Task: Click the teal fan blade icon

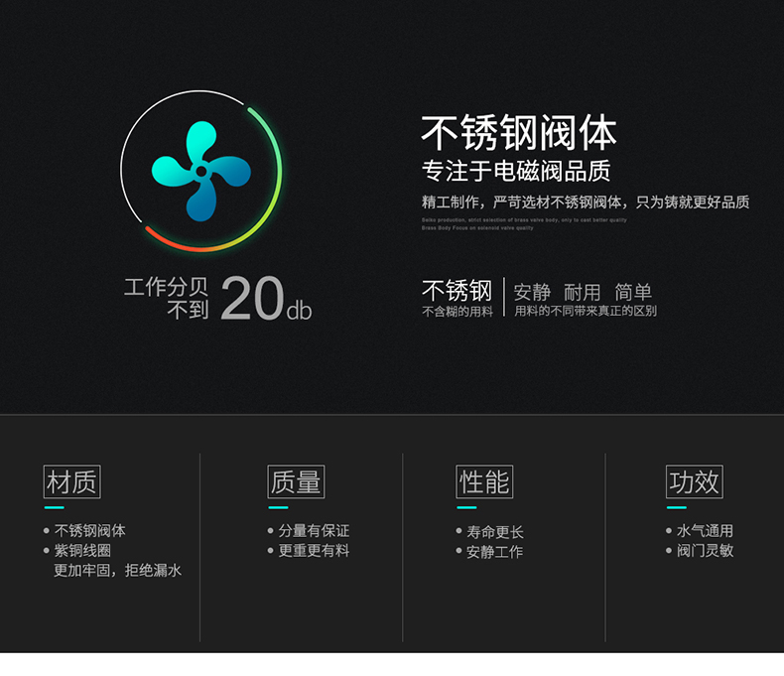Action: point(200,171)
